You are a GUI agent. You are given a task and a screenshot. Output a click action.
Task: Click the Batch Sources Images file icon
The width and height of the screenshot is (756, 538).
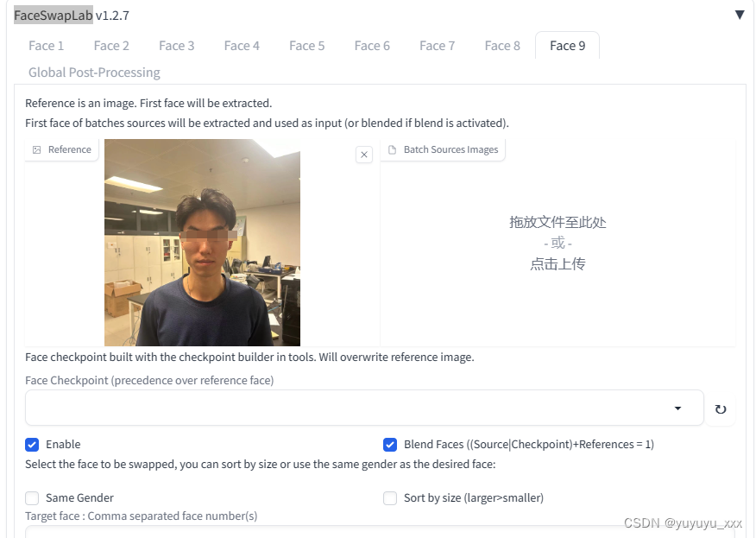point(393,149)
